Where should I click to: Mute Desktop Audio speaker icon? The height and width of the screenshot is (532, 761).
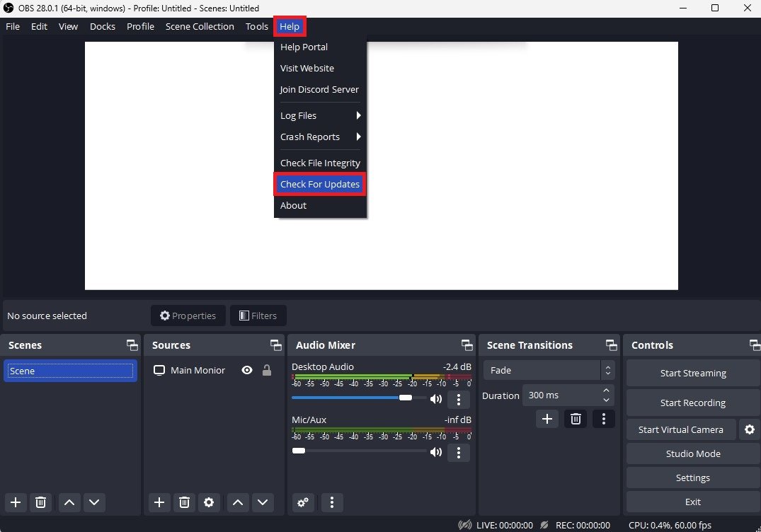[x=436, y=399]
